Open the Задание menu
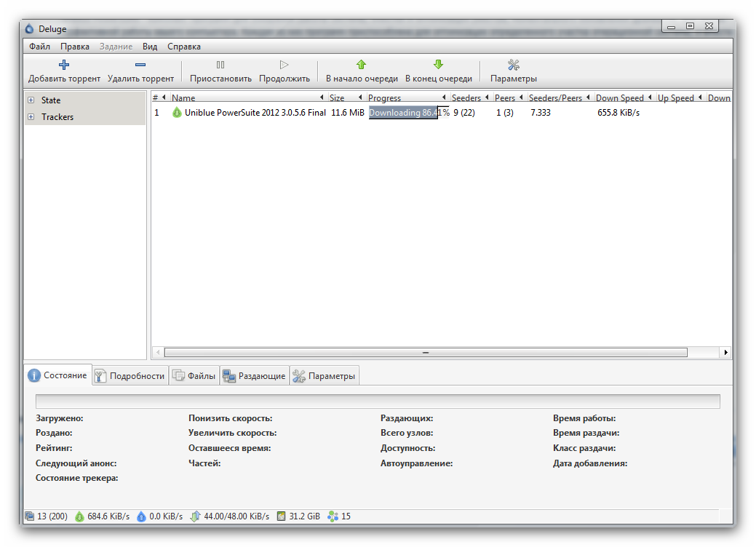 (x=116, y=47)
